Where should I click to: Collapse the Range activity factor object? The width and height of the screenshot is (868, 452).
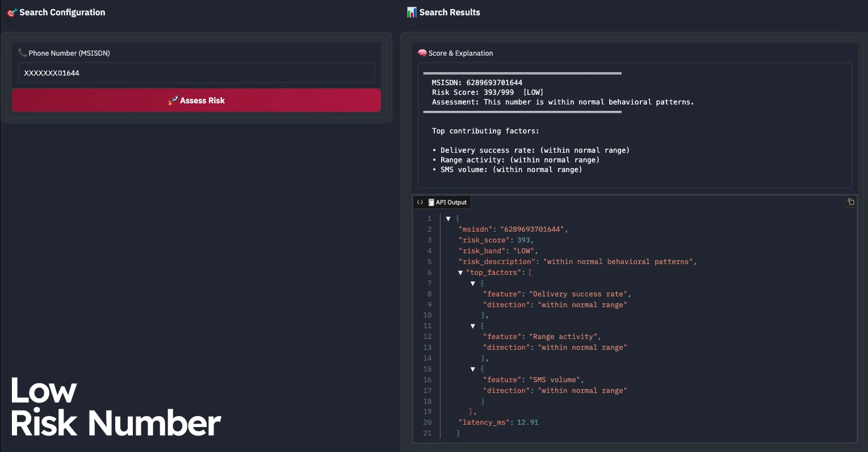tap(473, 326)
